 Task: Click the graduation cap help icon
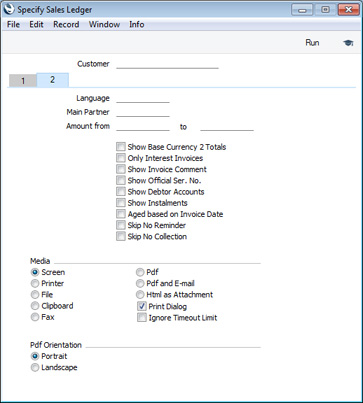pyautogui.click(x=348, y=43)
